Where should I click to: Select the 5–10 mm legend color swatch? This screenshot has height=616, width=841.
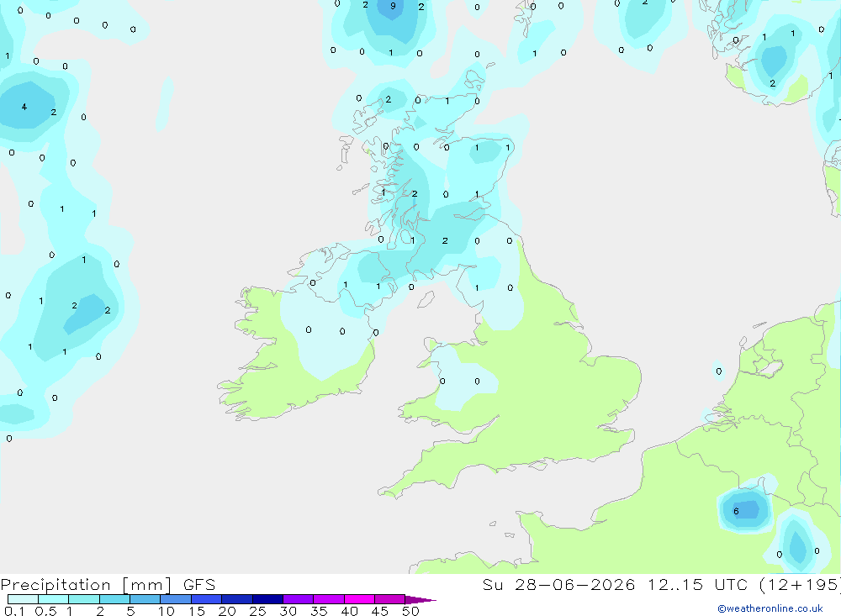(x=145, y=599)
